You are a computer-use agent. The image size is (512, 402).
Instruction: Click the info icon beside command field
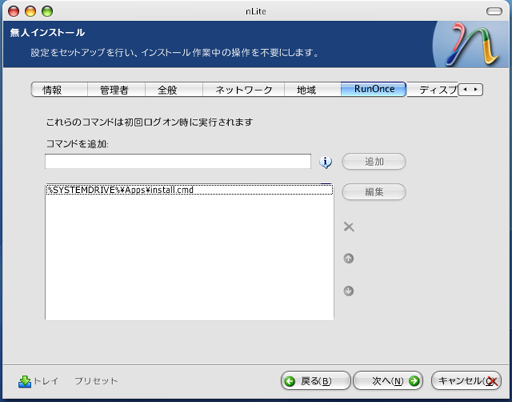click(325, 162)
